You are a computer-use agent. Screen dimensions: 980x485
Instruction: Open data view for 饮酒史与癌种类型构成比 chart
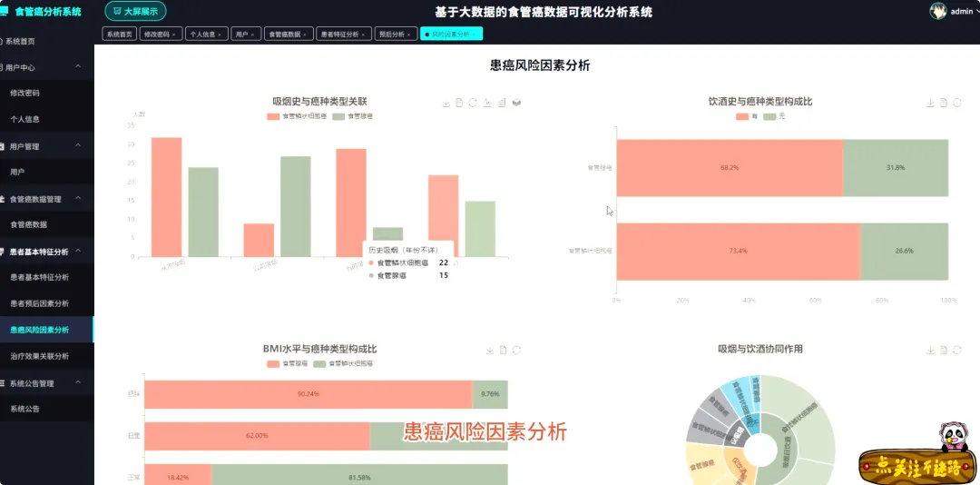click(x=944, y=103)
